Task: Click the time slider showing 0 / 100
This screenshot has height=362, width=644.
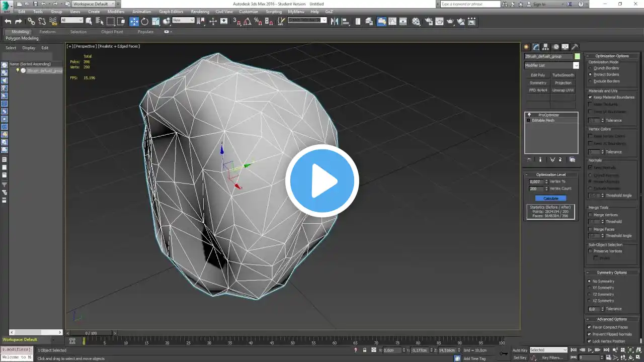Action: [91, 333]
